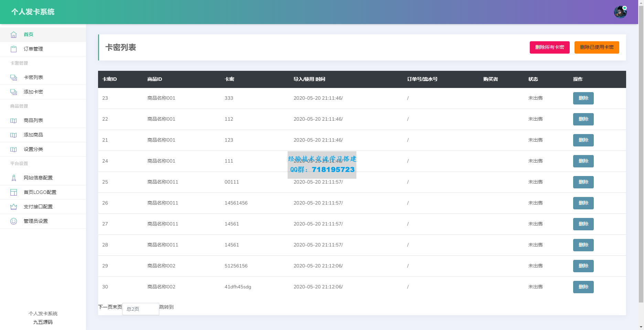Click the home icon in sidebar

(13, 35)
